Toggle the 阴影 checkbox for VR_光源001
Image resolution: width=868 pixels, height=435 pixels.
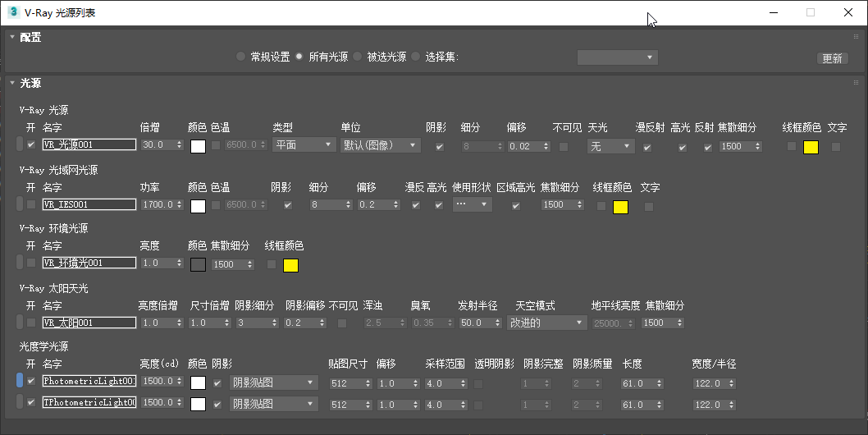440,147
